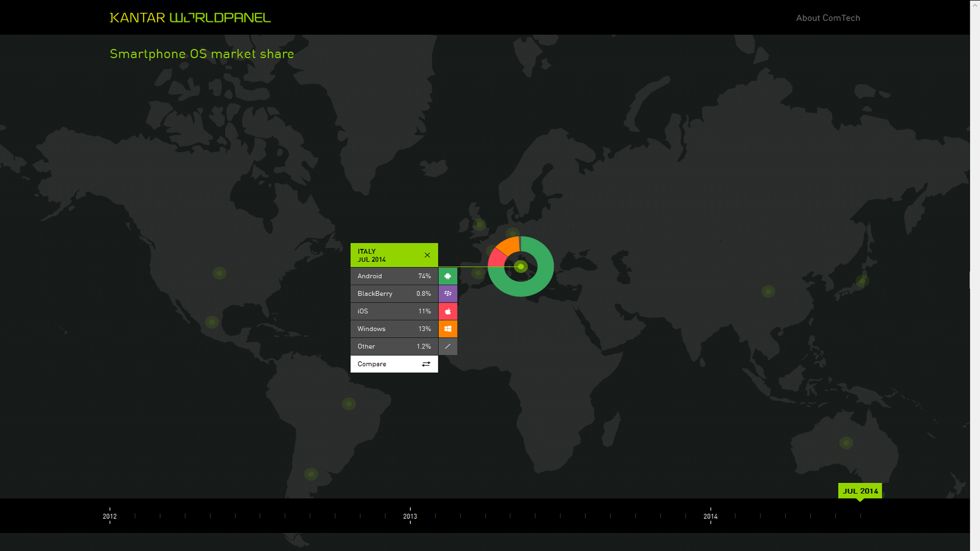
Task: Select the Brazil map hotspot
Action: point(349,404)
